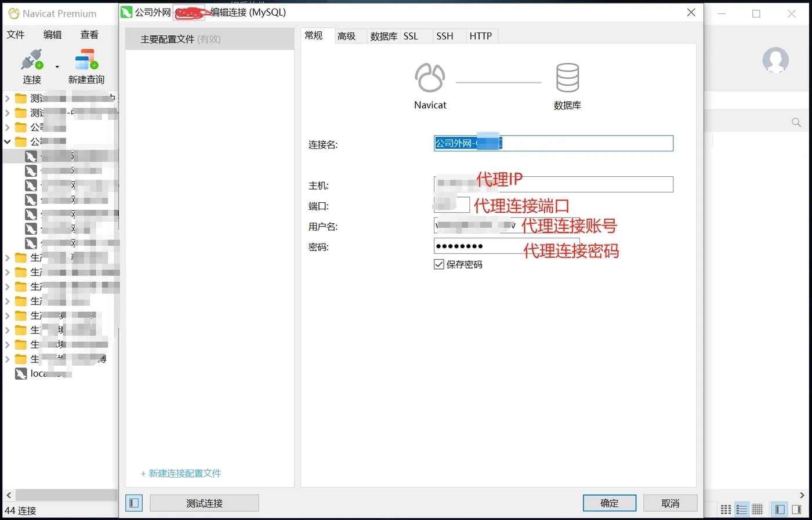Tick the 保存密码 checkbox
Screen dimensions: 812x520
439,264
